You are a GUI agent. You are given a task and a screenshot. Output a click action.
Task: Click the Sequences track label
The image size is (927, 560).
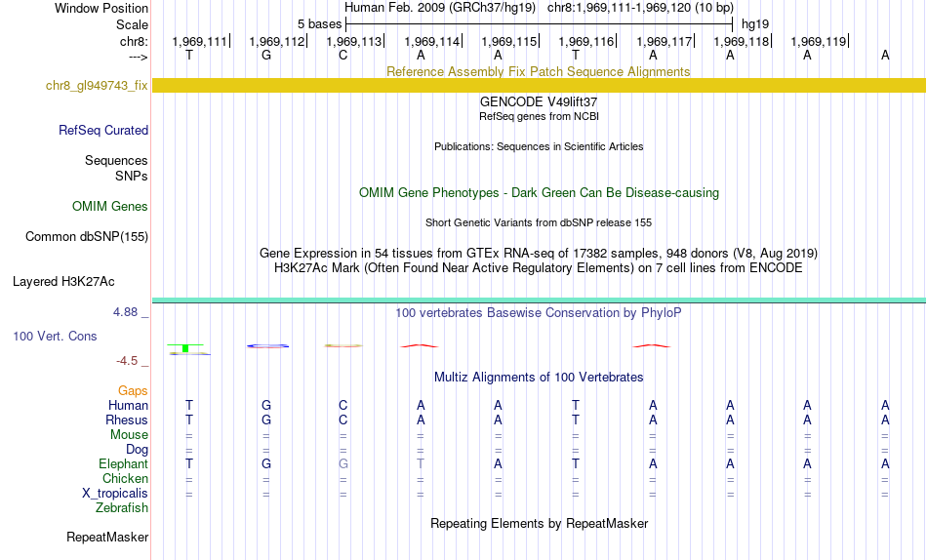pos(116,160)
